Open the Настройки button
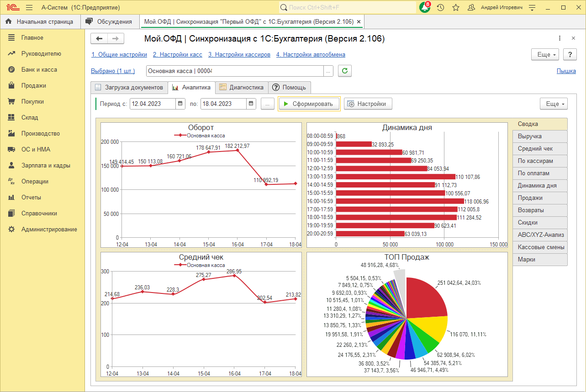 (368, 104)
